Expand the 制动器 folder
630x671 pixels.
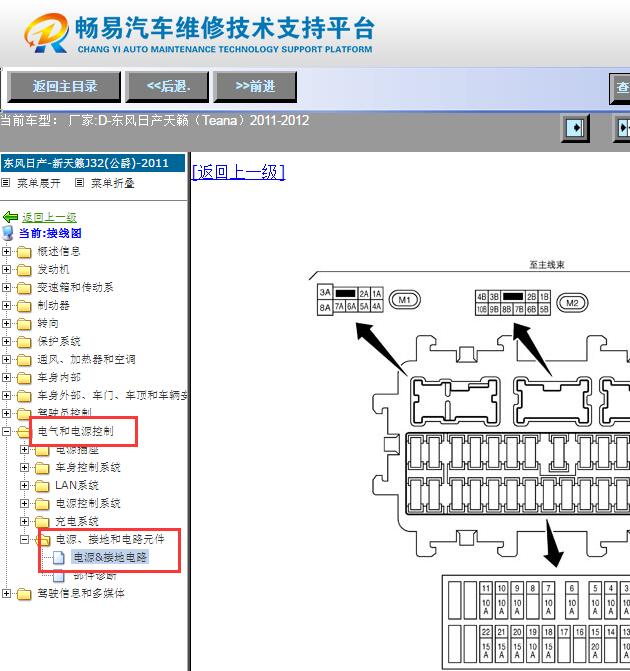tap(6, 306)
